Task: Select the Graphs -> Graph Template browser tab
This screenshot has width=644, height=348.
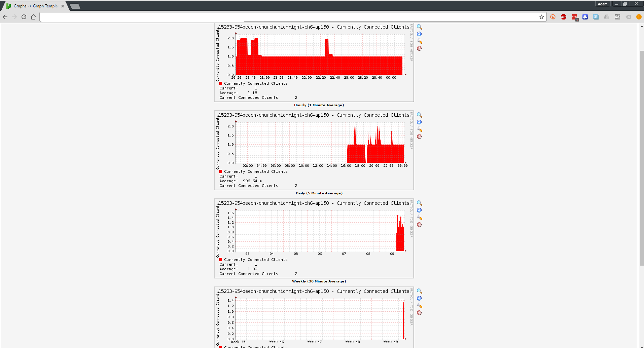Action: coord(35,6)
